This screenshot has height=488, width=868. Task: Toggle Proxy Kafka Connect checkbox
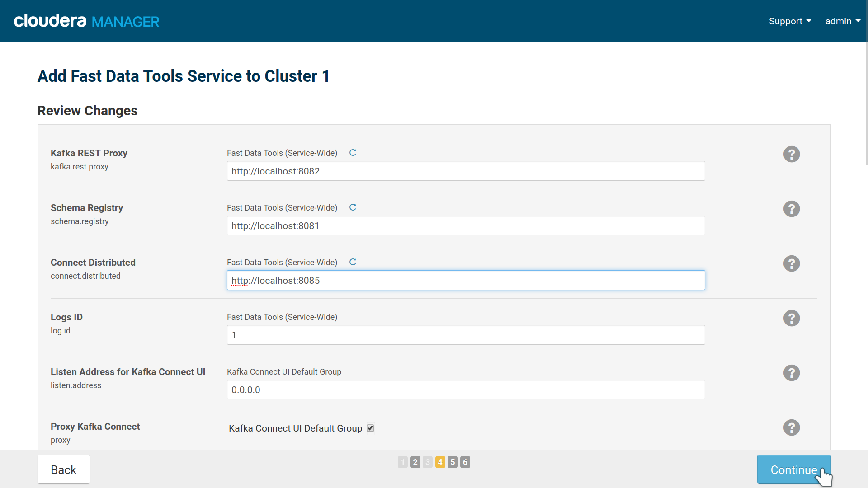(371, 428)
